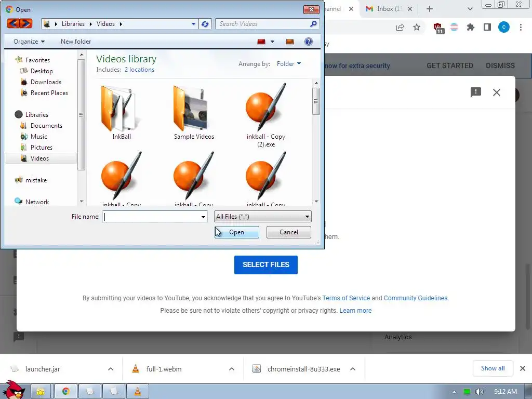Click the Videos breadcrumb in address bar
This screenshot has height=399, width=532.
pos(105,24)
